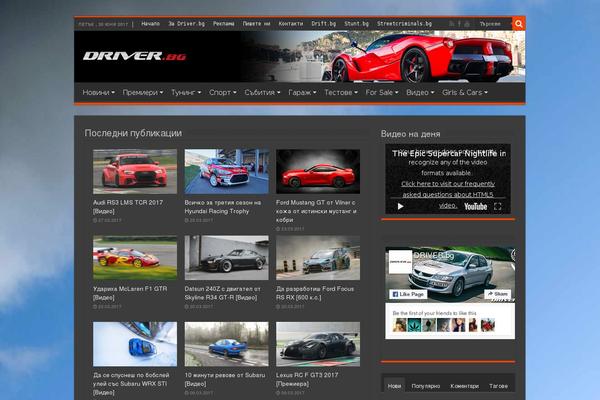
Task: Go to Начало in the top bar
Action: coord(150,24)
